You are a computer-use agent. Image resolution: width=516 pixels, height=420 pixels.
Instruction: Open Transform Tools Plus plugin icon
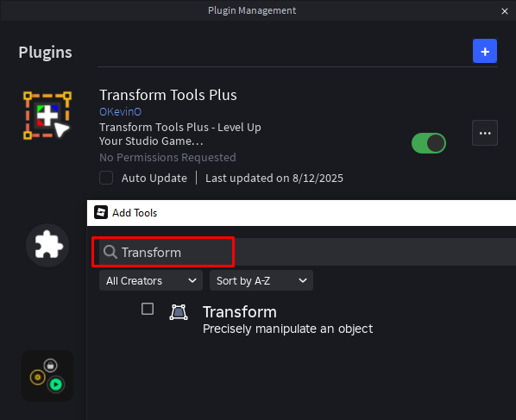tap(47, 116)
